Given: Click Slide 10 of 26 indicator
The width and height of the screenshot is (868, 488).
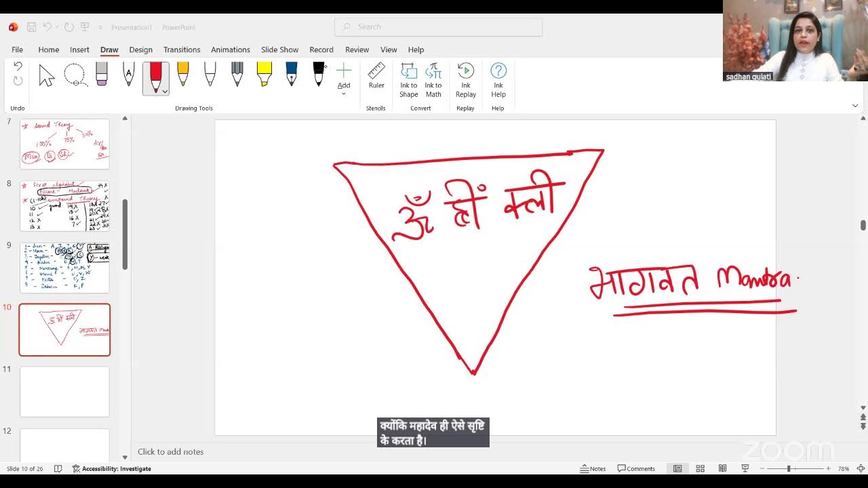Looking at the screenshot, I should click(x=25, y=468).
